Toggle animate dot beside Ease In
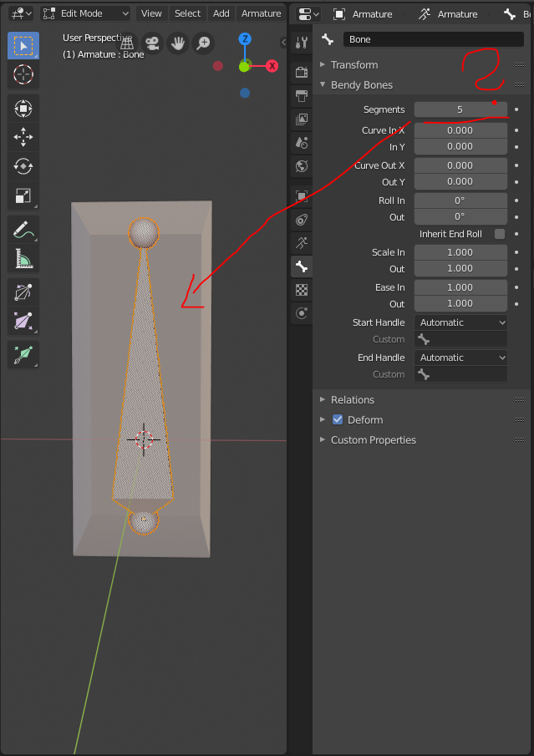 516,287
